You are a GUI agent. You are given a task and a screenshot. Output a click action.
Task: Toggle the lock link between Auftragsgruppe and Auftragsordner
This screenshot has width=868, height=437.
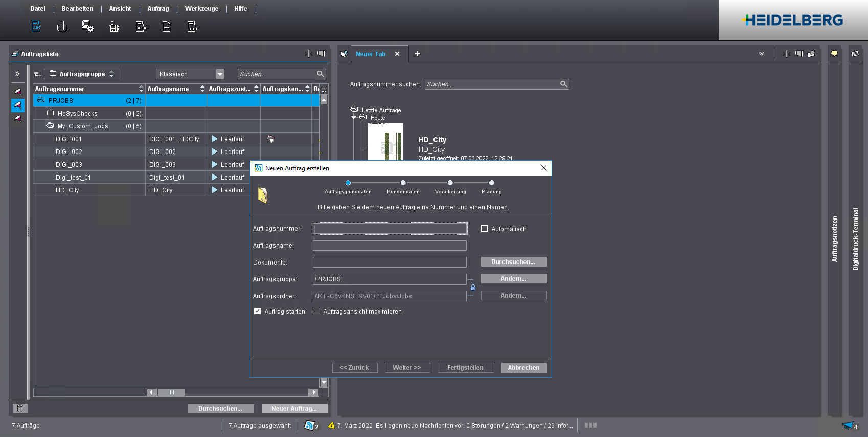473,288
